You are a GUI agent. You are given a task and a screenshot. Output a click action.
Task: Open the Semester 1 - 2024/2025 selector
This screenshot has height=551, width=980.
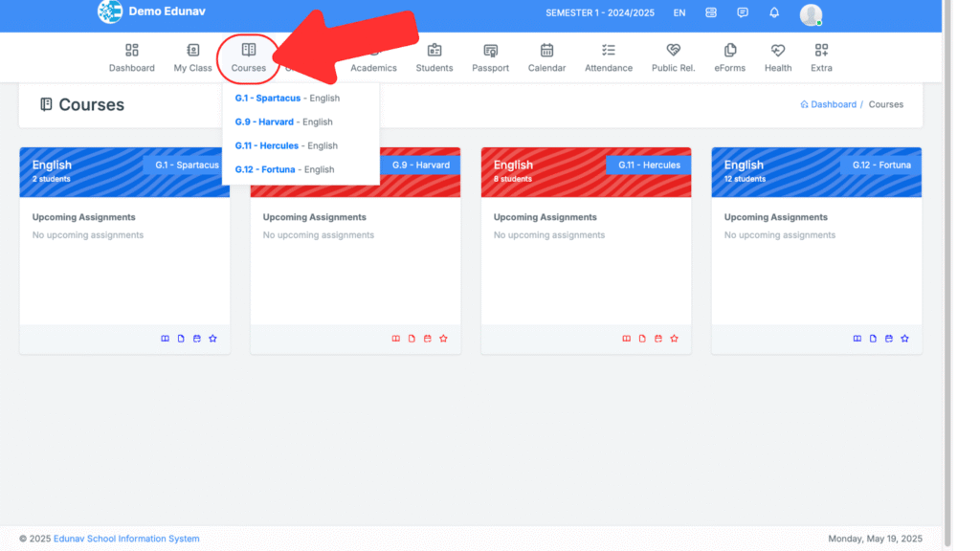tap(601, 13)
